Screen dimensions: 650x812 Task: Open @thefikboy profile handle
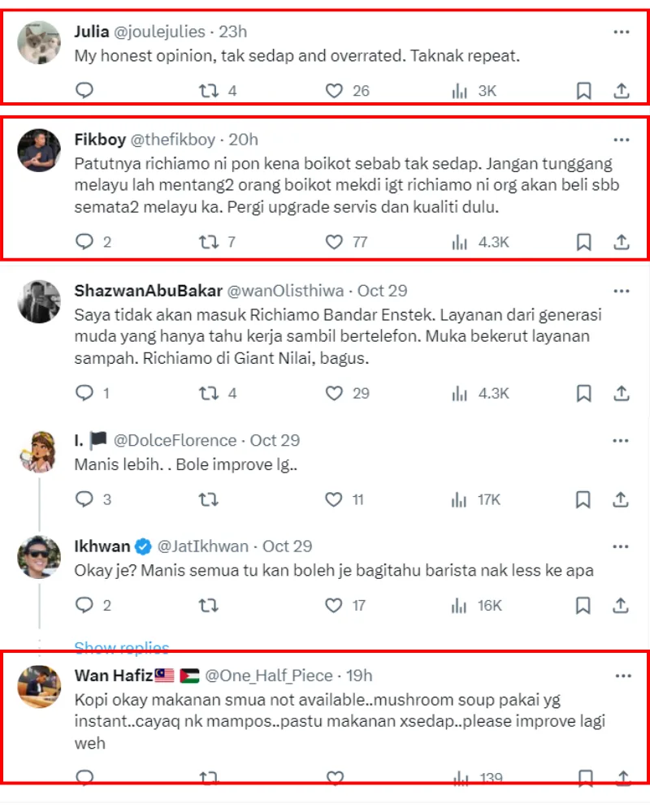pyautogui.click(x=172, y=140)
